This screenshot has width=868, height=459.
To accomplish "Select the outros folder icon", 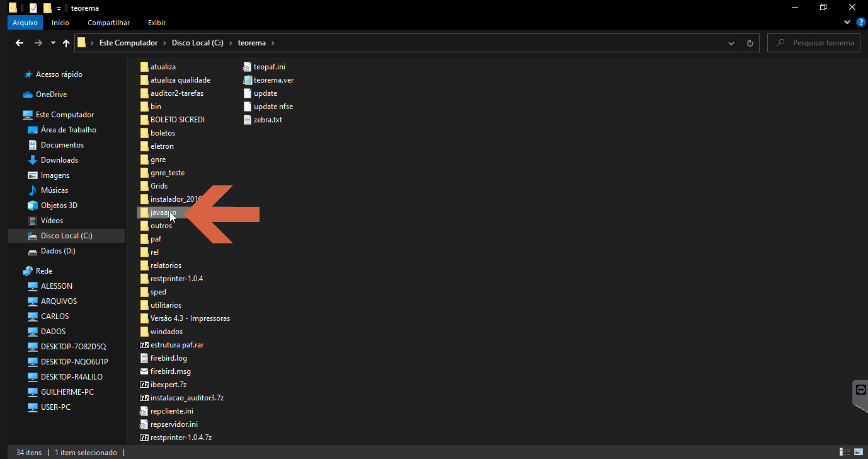I will point(144,226).
